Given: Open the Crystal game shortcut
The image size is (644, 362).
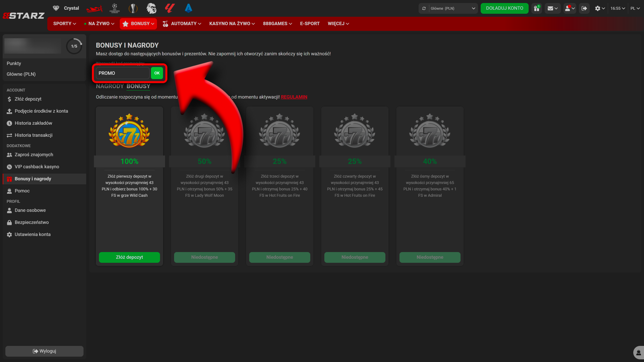Looking at the screenshot, I should [x=66, y=8].
